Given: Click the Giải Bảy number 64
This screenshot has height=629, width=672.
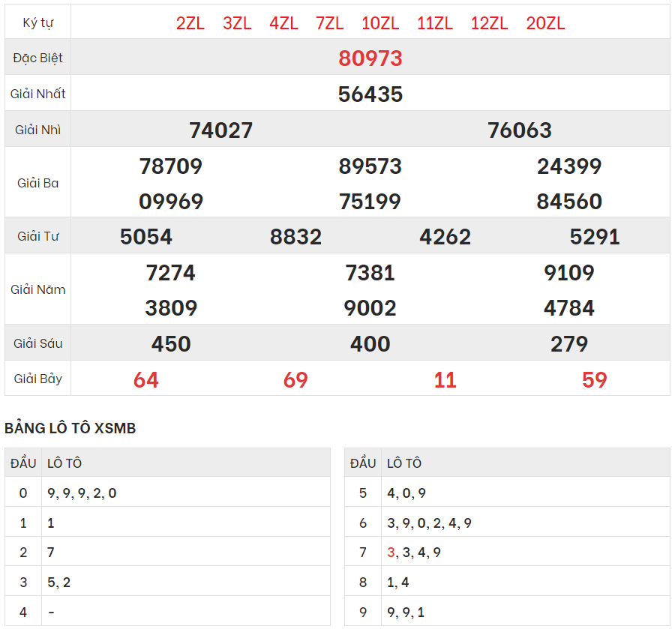Looking at the screenshot, I should tap(146, 380).
